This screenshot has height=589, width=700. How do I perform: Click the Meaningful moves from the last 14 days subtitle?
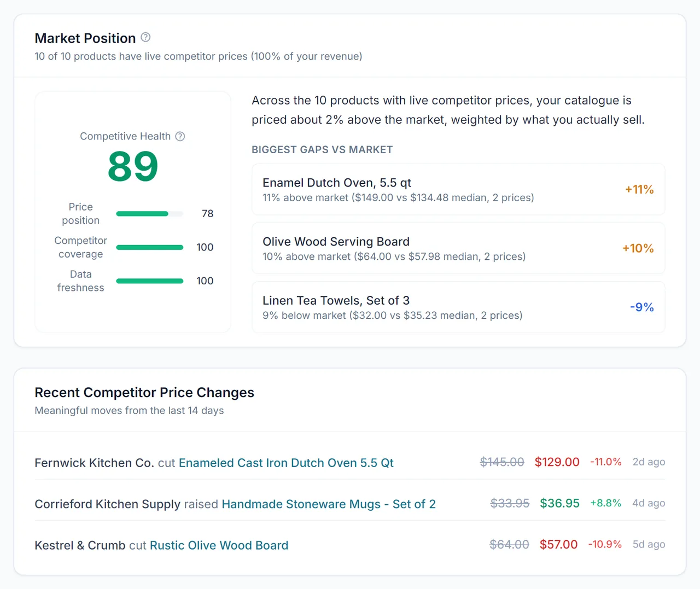(x=129, y=411)
